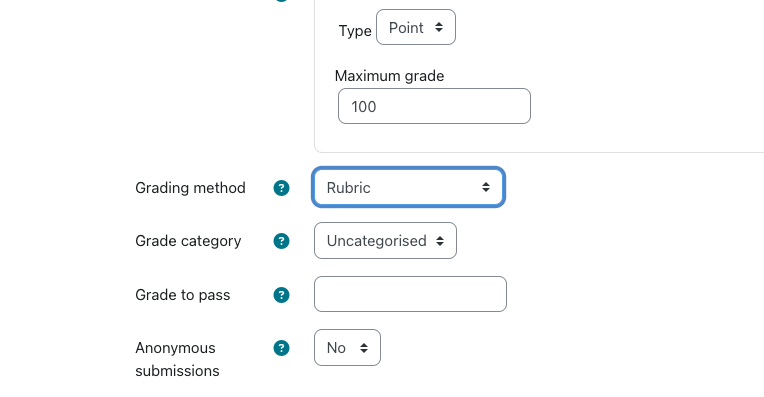Click the arrows on the No selector
Image resolution: width=764 pixels, height=397 pixels.
click(x=364, y=348)
